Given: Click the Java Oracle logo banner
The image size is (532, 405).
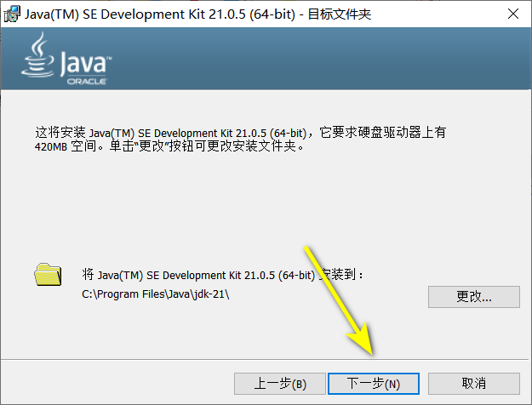Looking at the screenshot, I should point(66,59).
